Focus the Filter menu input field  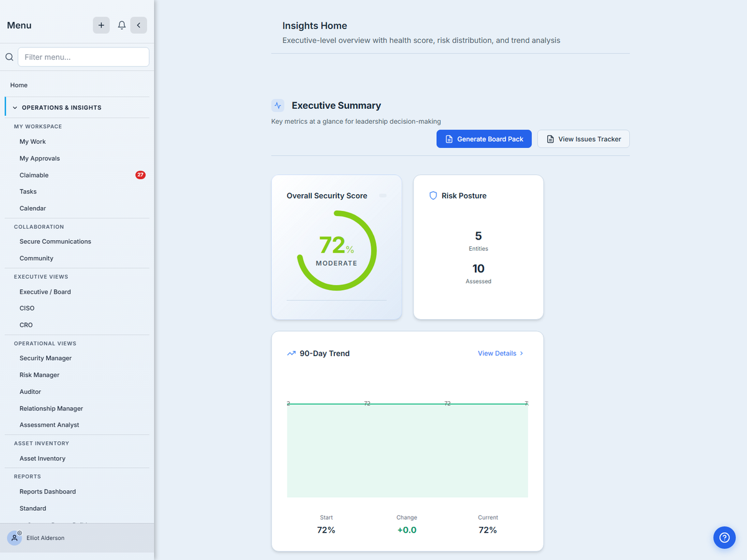pyautogui.click(x=83, y=57)
